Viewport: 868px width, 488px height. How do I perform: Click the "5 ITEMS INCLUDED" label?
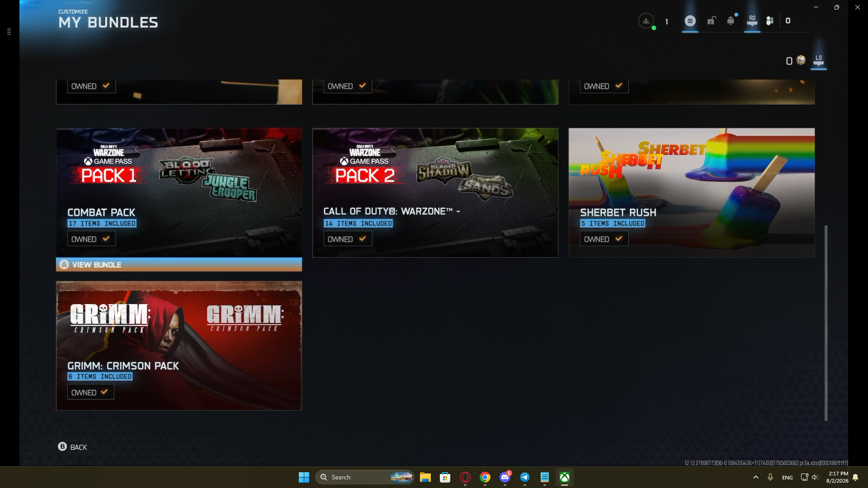tap(613, 223)
